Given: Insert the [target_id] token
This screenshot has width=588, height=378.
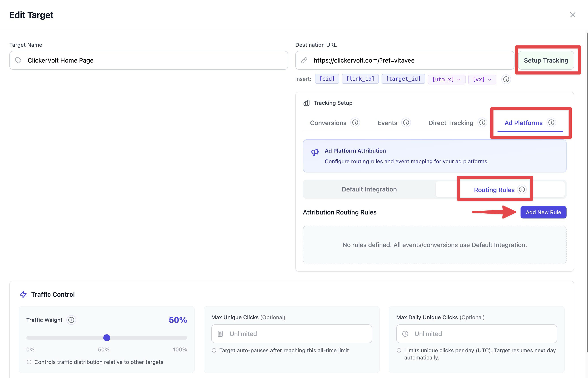Looking at the screenshot, I should [403, 79].
